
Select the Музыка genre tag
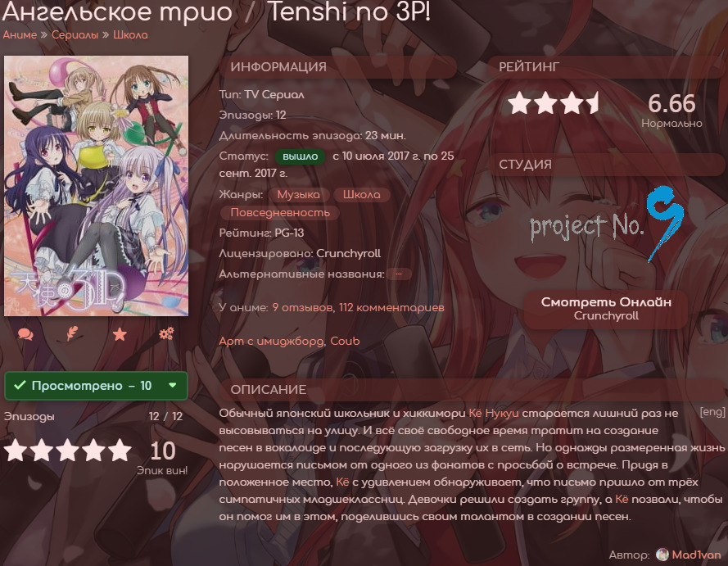[x=299, y=195]
